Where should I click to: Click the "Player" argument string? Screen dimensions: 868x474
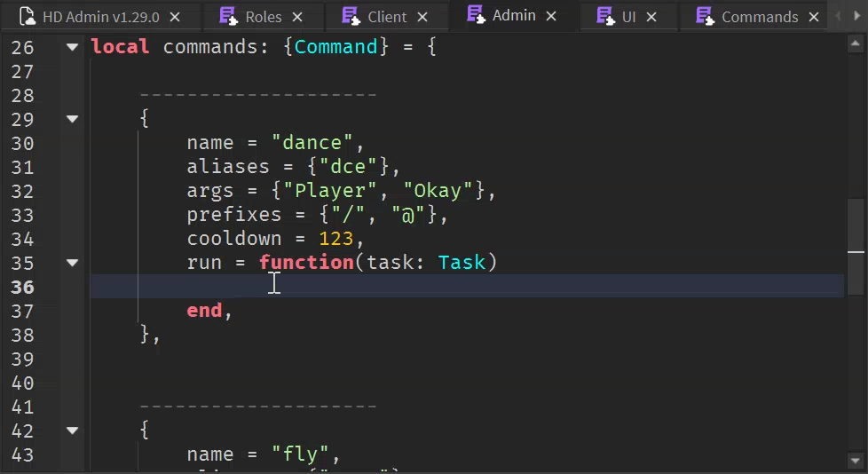click(x=330, y=191)
